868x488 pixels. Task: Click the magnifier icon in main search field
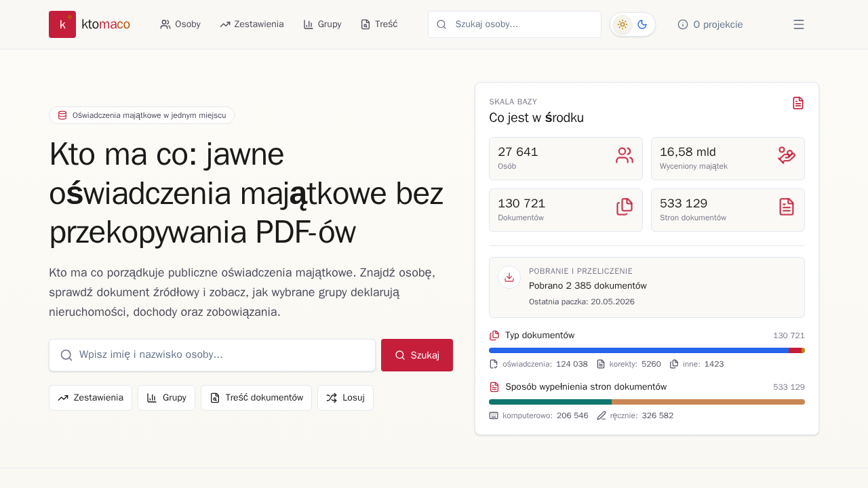(66, 355)
